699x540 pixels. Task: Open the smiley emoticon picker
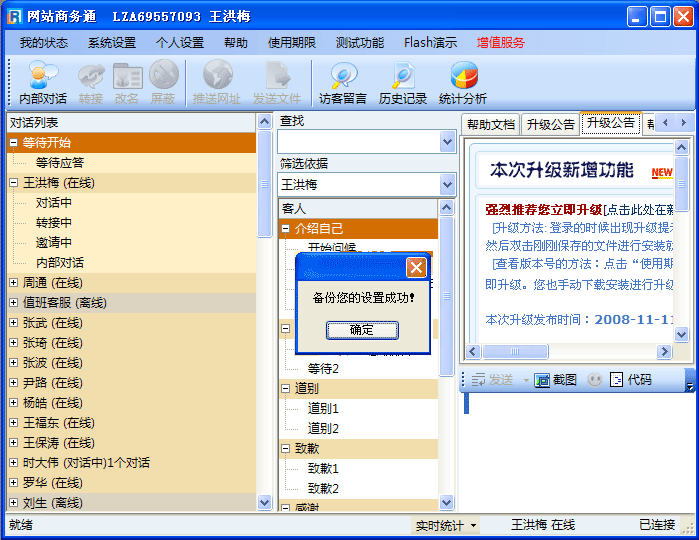pos(594,380)
